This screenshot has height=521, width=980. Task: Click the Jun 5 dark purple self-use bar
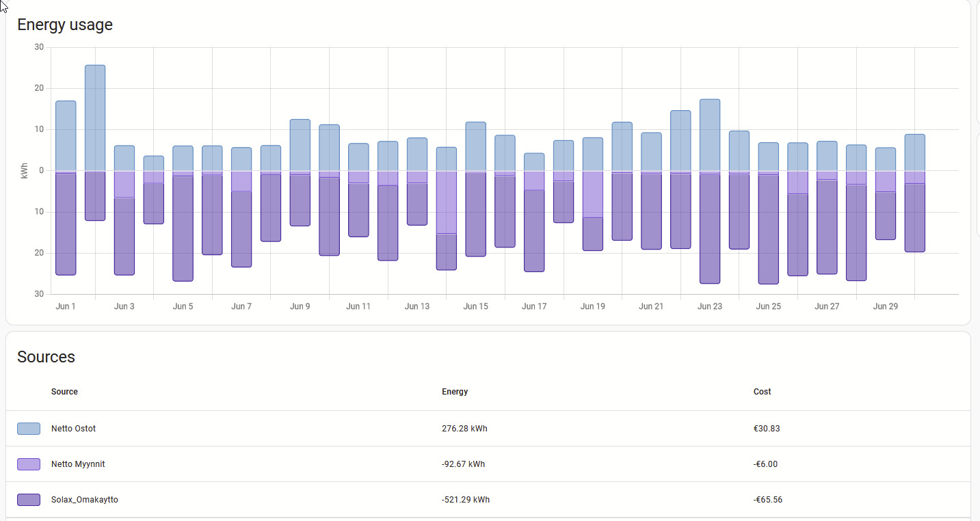183,228
